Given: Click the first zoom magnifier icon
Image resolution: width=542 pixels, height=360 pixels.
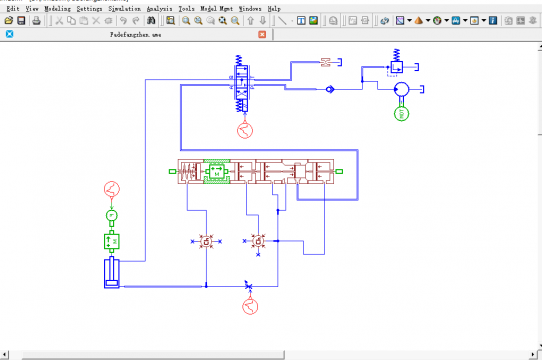Looking at the screenshot, I should tap(186, 21).
